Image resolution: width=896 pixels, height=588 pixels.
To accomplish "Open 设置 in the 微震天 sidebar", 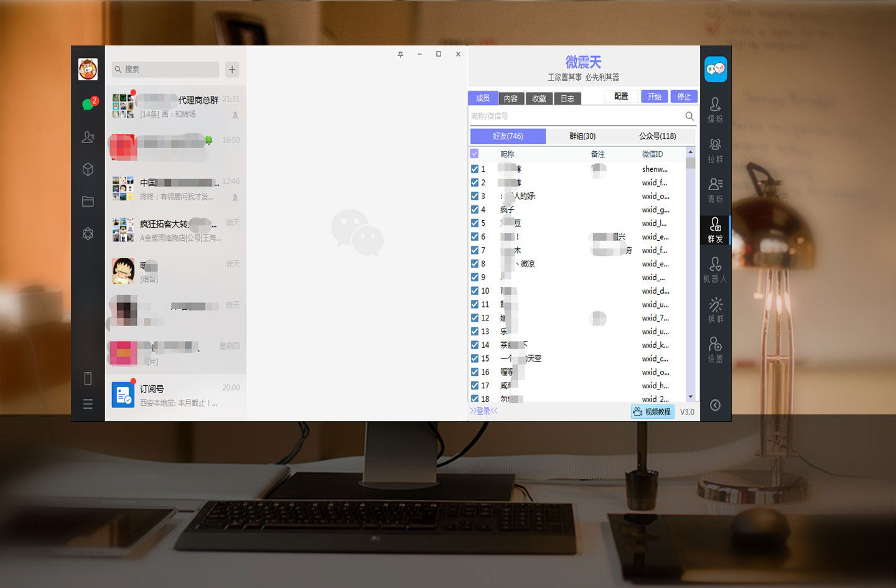I will (x=715, y=349).
